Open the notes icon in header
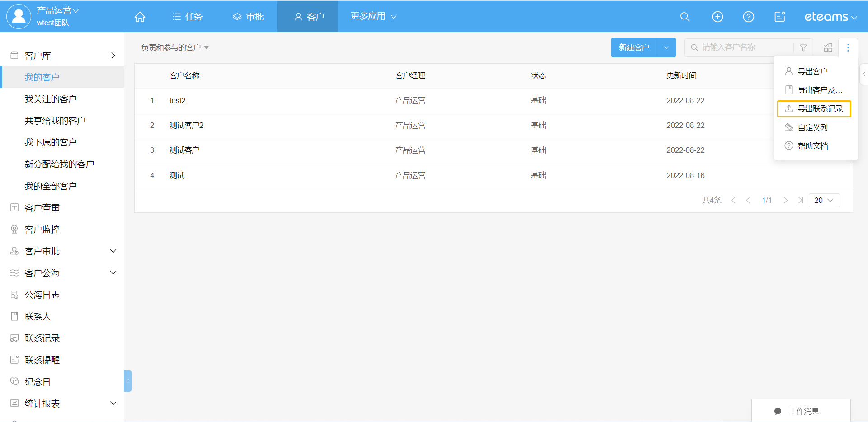This screenshot has width=868, height=422. (x=779, y=17)
